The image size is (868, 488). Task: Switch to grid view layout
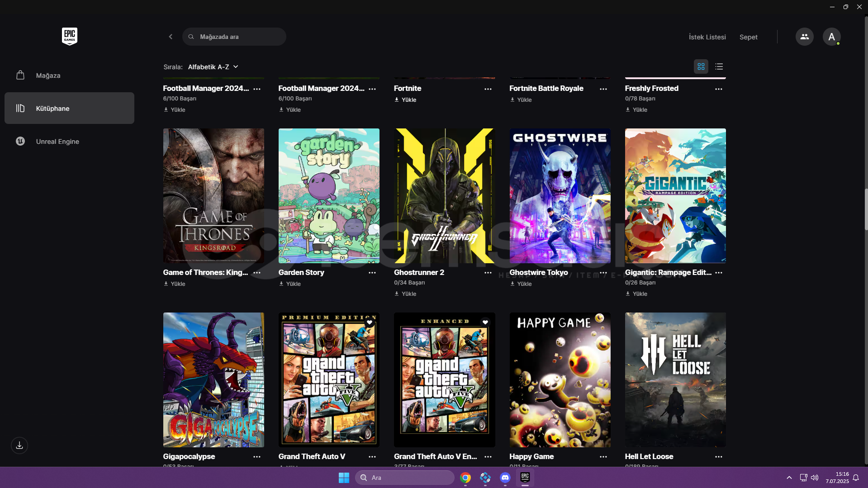701,66
